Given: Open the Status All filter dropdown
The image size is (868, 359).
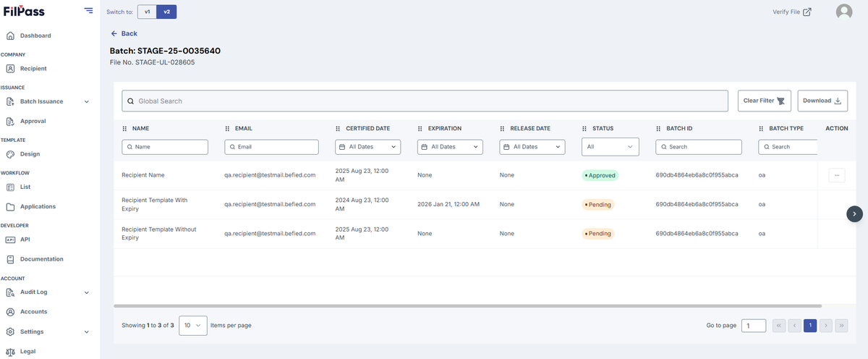Looking at the screenshot, I should coord(610,147).
